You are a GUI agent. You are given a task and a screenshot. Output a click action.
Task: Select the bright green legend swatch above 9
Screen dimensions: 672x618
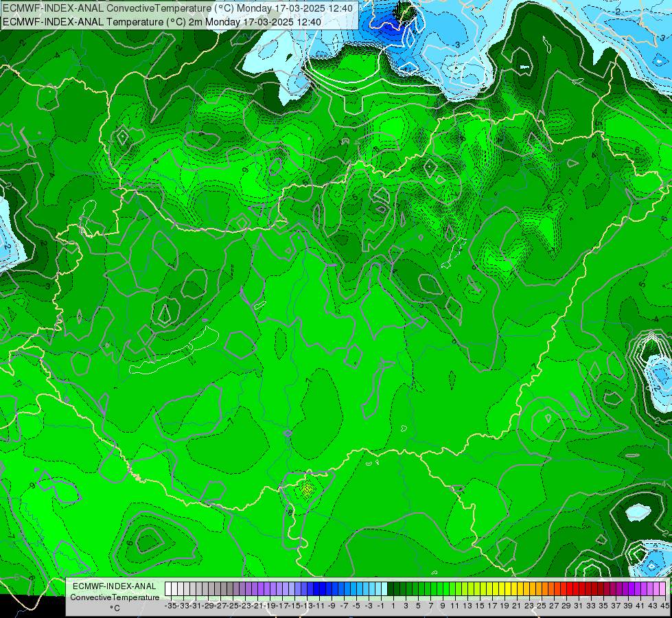pos(440,589)
